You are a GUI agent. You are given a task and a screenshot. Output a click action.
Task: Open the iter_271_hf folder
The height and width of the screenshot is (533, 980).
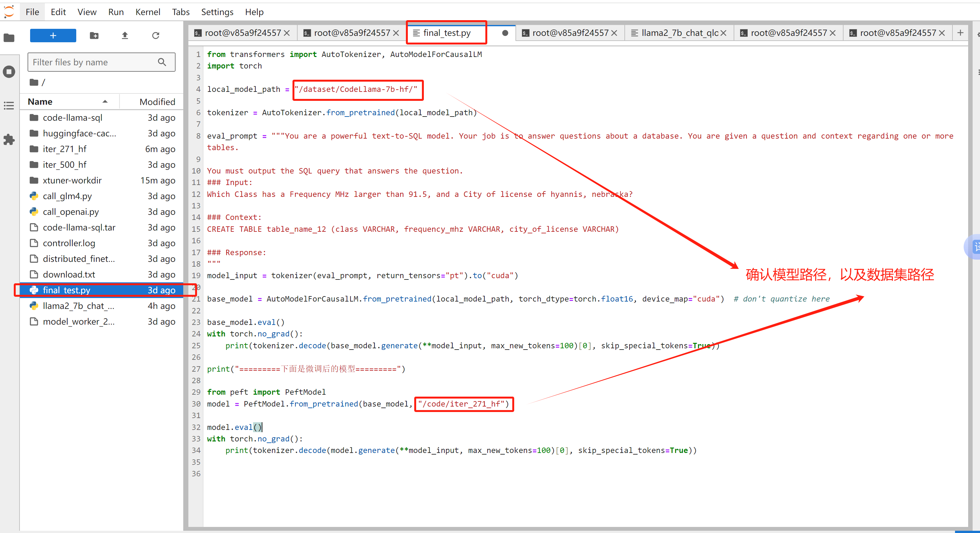coord(102,149)
